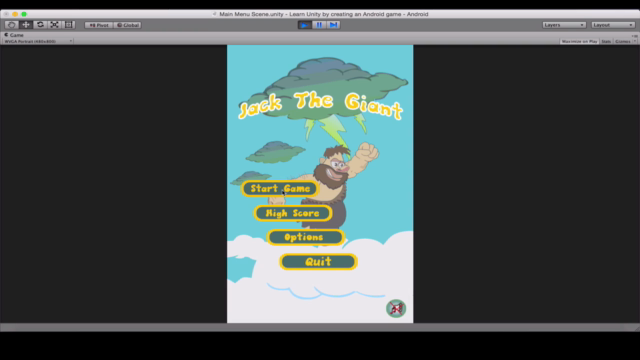This screenshot has height=360, width=640.
Task: Click the Start Game button
Action: [280, 189]
